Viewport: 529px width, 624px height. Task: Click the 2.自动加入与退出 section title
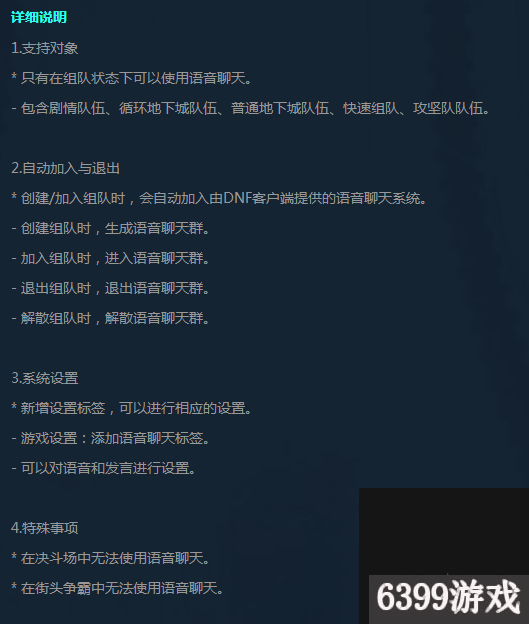coord(65,168)
